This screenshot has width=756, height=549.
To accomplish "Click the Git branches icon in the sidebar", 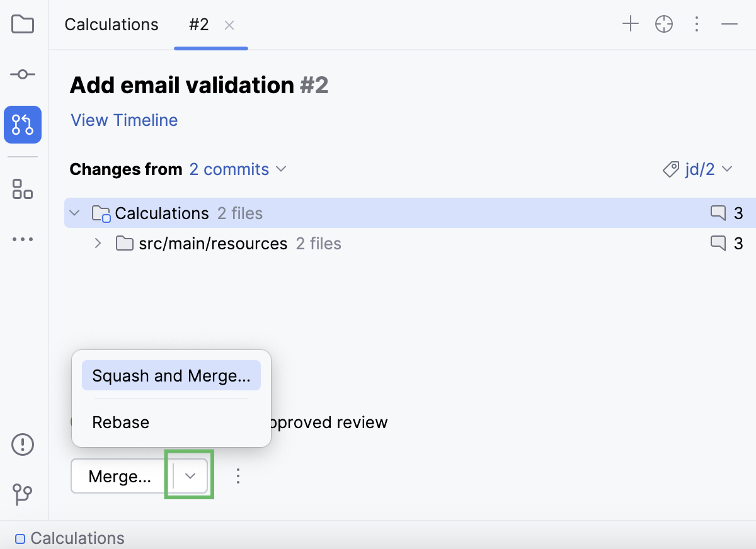I will point(22,495).
